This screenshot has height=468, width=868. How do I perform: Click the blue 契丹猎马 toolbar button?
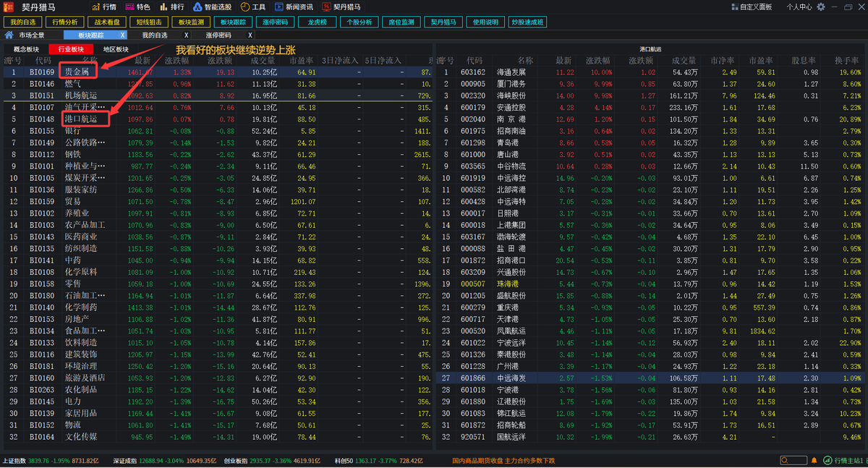pos(443,22)
